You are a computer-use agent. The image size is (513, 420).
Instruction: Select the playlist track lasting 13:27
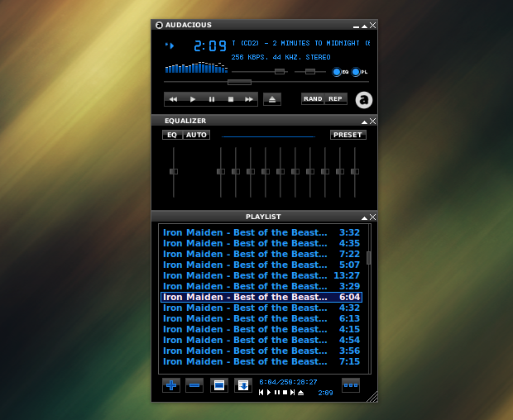pyautogui.click(x=261, y=275)
